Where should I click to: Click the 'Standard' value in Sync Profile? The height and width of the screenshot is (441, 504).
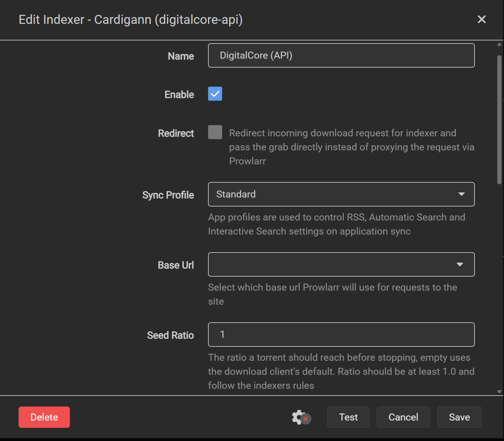coord(236,194)
